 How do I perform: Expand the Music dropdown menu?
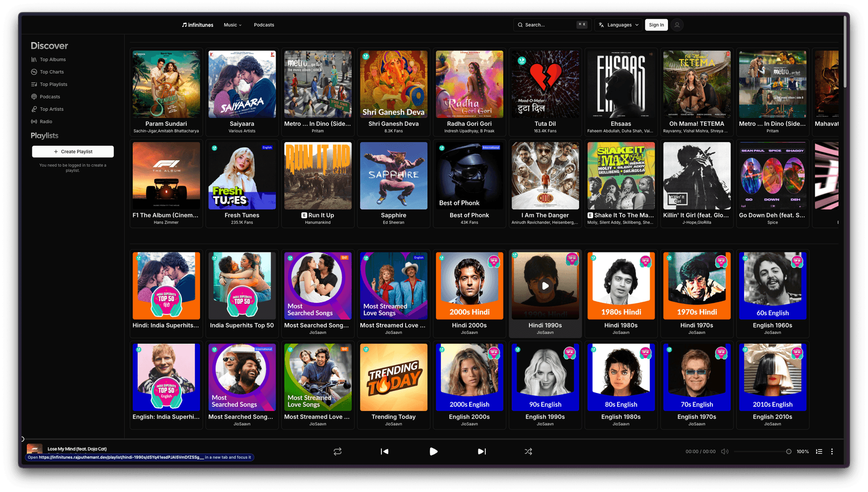pos(233,25)
